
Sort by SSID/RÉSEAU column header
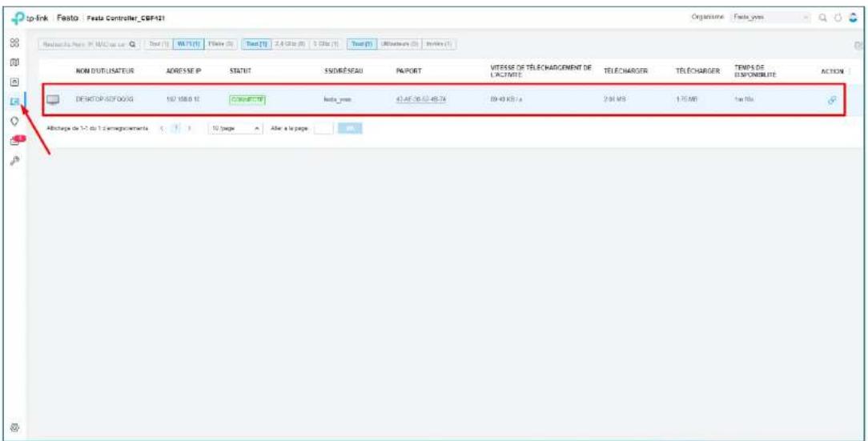342,71
